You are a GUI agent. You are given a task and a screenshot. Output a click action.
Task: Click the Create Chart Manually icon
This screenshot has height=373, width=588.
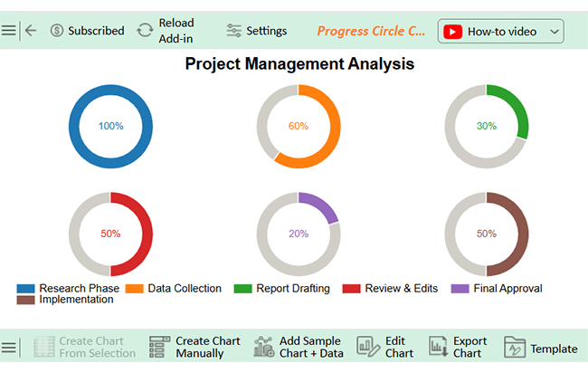tap(159, 347)
